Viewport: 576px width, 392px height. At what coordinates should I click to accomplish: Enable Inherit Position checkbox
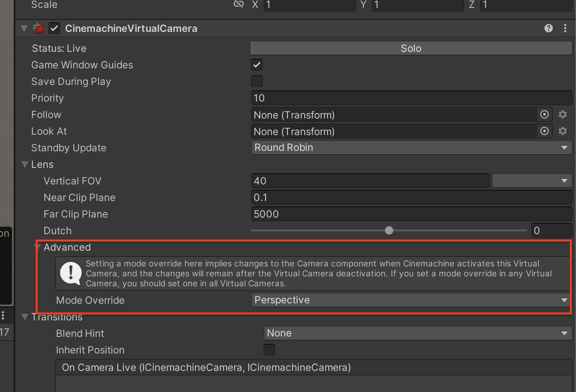[x=269, y=350]
